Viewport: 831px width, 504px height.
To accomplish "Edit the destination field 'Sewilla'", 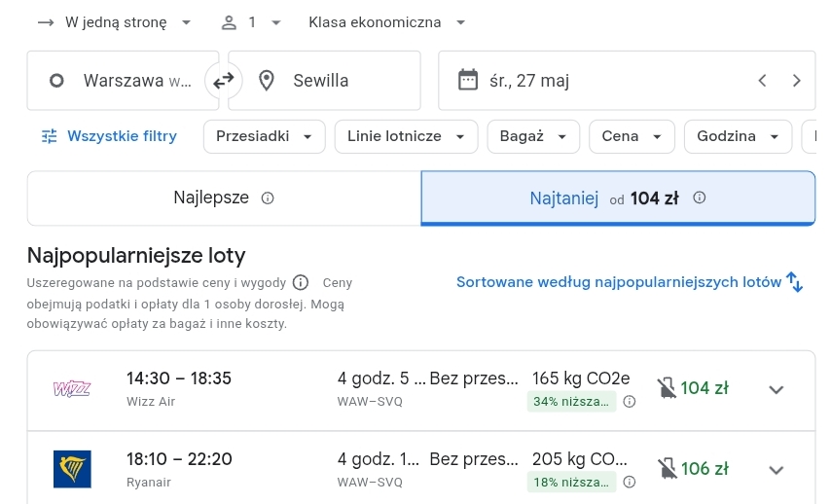I will coord(324,81).
